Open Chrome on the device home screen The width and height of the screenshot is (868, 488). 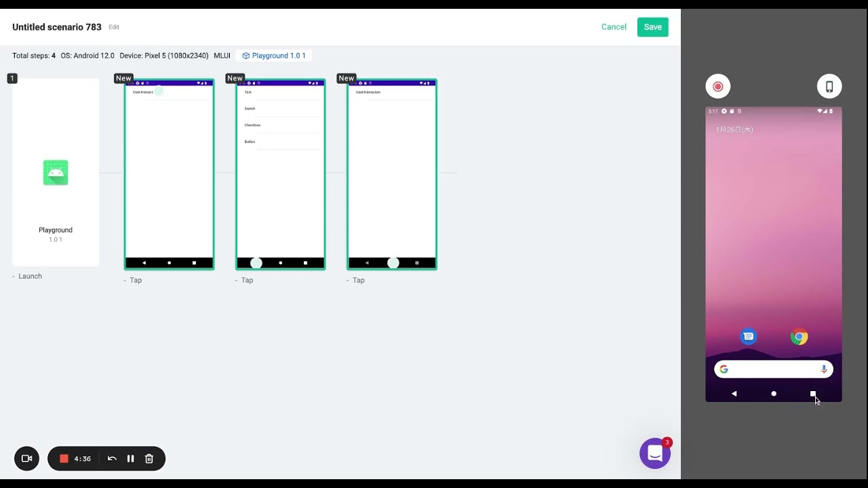coord(800,337)
